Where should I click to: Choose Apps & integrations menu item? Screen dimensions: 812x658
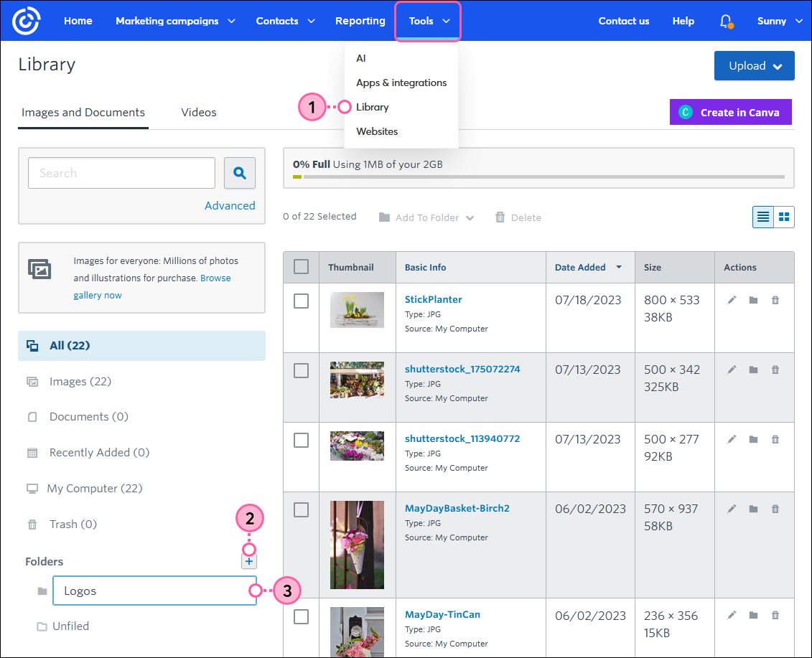[x=401, y=83]
